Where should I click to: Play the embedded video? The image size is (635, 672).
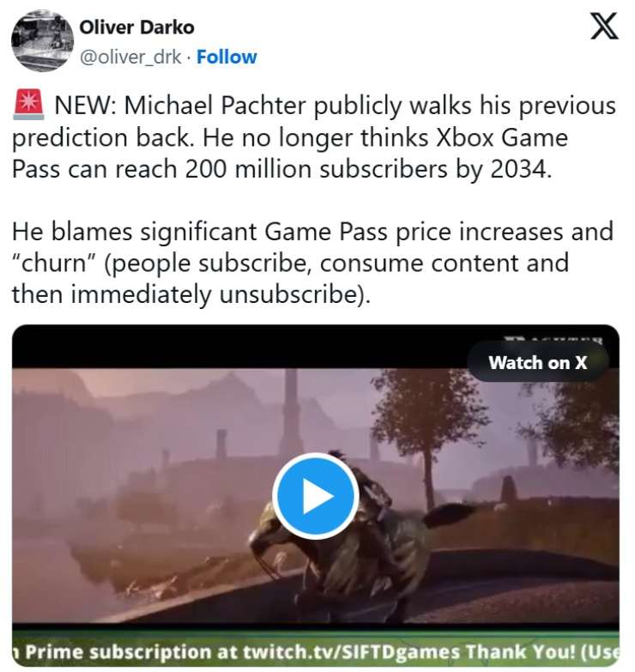point(316,496)
